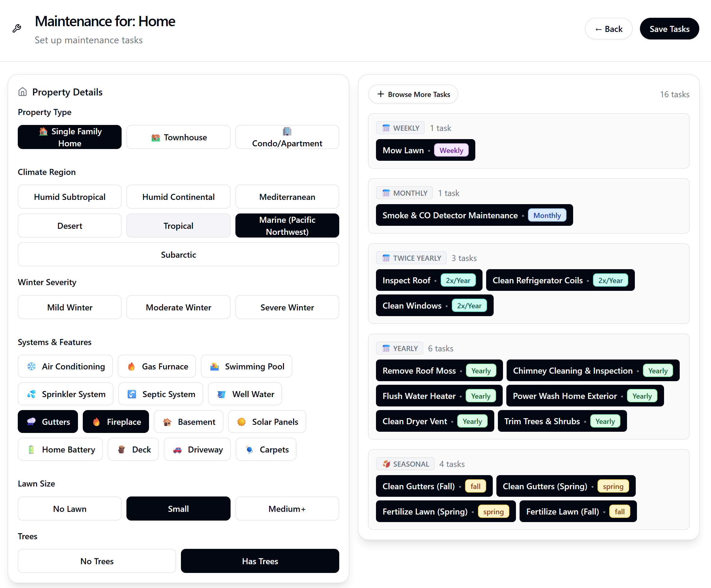Click the Mow Lawn weekly task chip
711x588 pixels.
[x=425, y=150]
